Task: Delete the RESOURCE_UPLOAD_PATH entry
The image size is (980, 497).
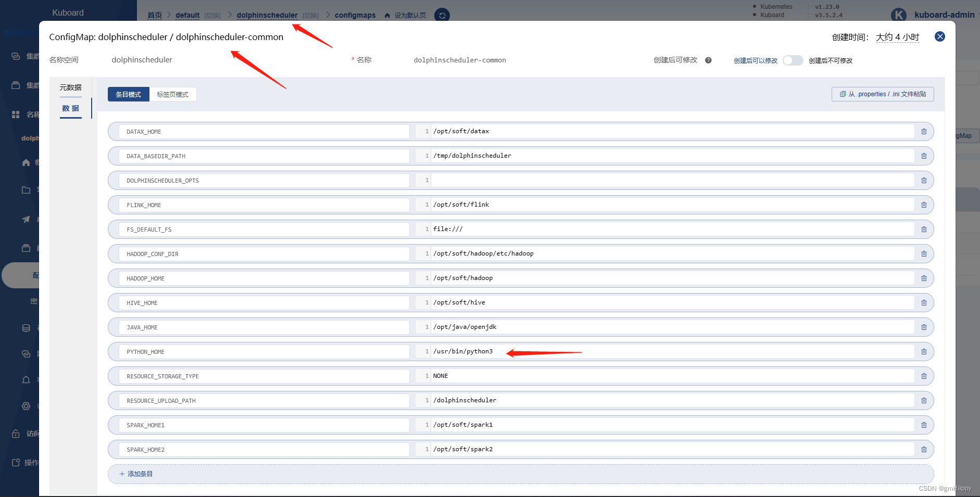Action: click(924, 401)
